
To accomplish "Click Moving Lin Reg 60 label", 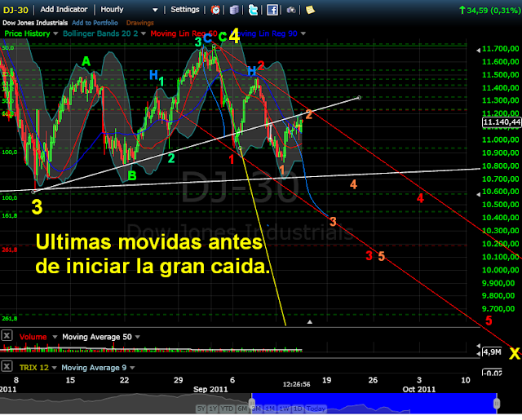I will pos(184,33).
